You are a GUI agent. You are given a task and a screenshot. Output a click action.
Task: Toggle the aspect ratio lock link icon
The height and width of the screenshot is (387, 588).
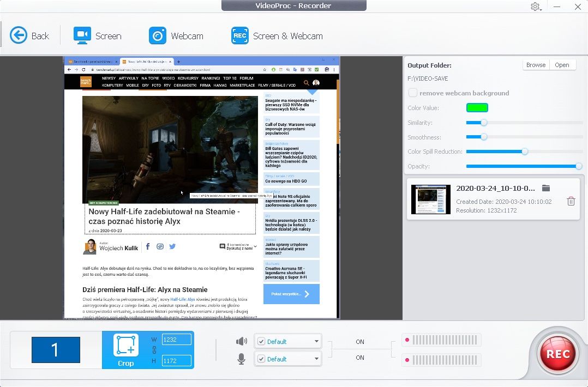[x=154, y=350]
